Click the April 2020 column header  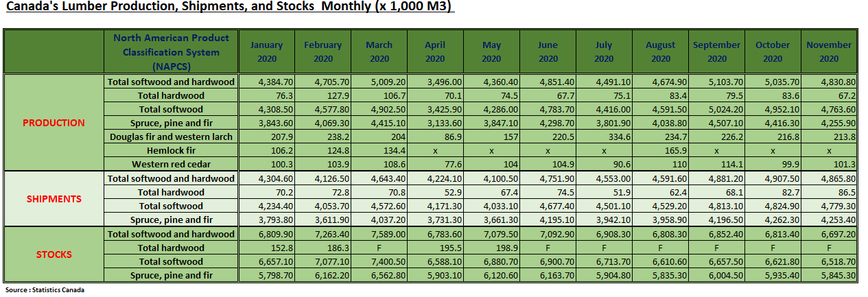tap(435, 51)
